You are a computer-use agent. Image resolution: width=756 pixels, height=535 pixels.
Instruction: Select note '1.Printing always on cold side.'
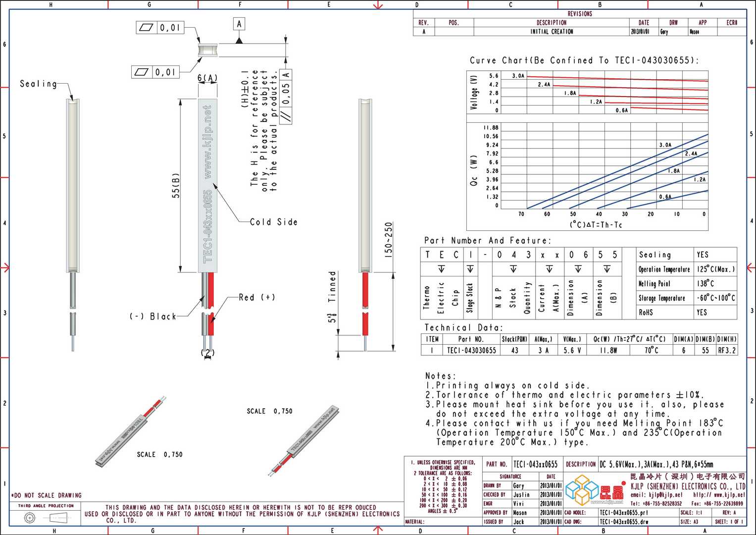507,385
